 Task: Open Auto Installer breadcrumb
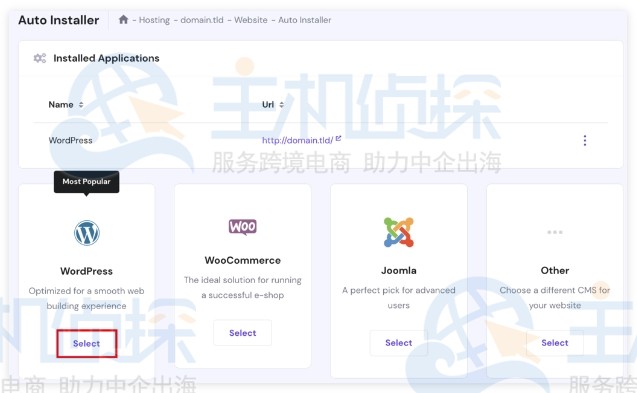(305, 20)
